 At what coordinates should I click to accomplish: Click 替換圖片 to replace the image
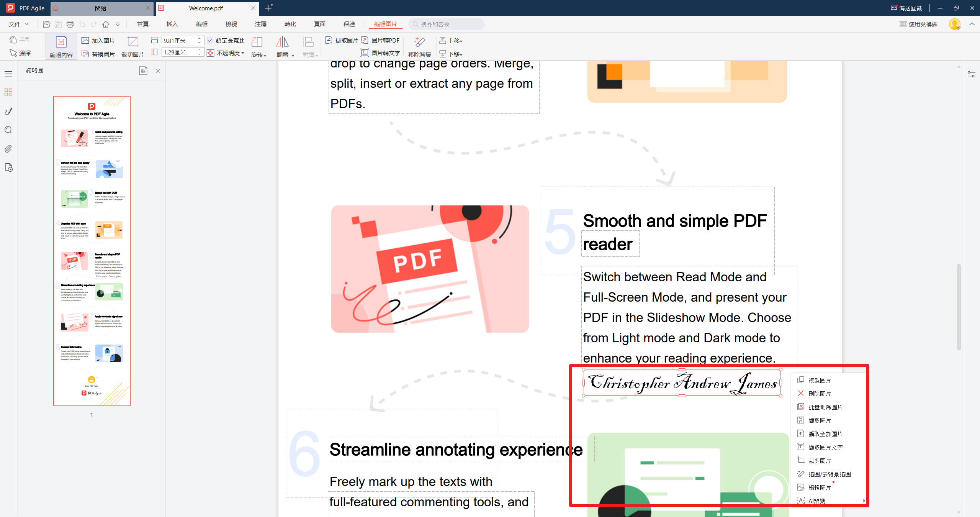tap(98, 54)
